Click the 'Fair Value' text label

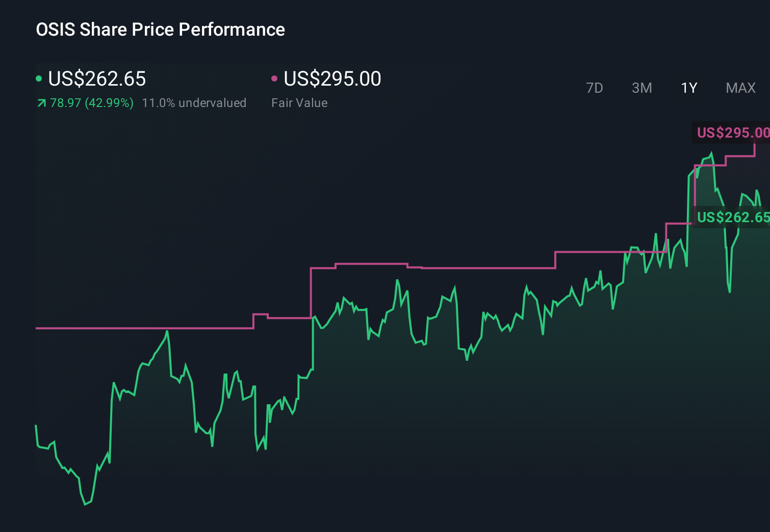300,102
